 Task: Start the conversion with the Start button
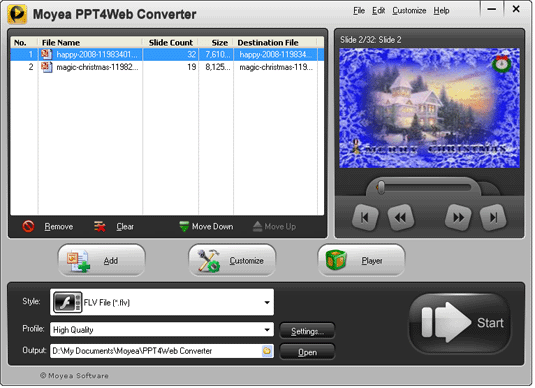pyautogui.click(x=460, y=323)
